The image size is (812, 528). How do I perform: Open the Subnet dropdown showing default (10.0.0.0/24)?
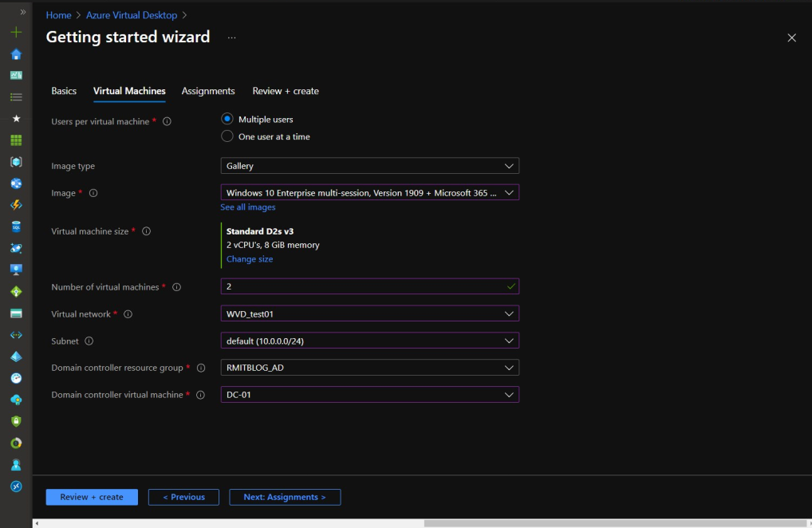(370, 341)
